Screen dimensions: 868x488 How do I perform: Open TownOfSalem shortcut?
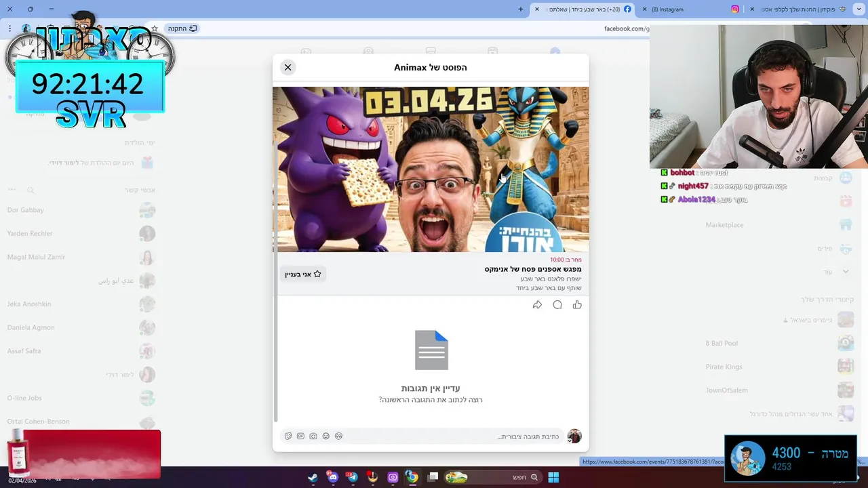(x=780, y=390)
